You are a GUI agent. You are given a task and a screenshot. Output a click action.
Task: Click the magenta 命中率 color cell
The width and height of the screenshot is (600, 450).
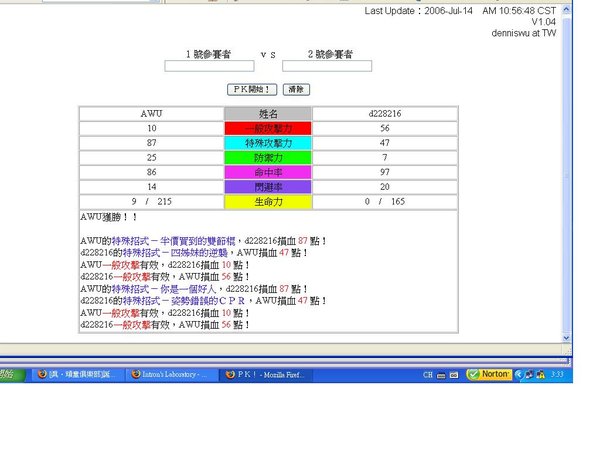coord(268,173)
